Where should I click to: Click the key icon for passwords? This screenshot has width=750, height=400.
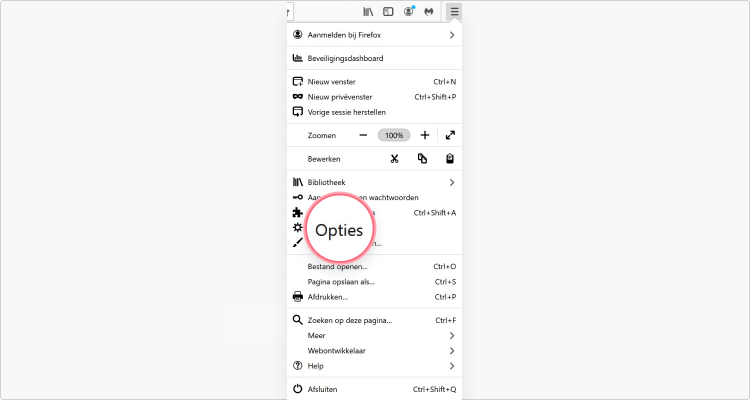point(298,197)
